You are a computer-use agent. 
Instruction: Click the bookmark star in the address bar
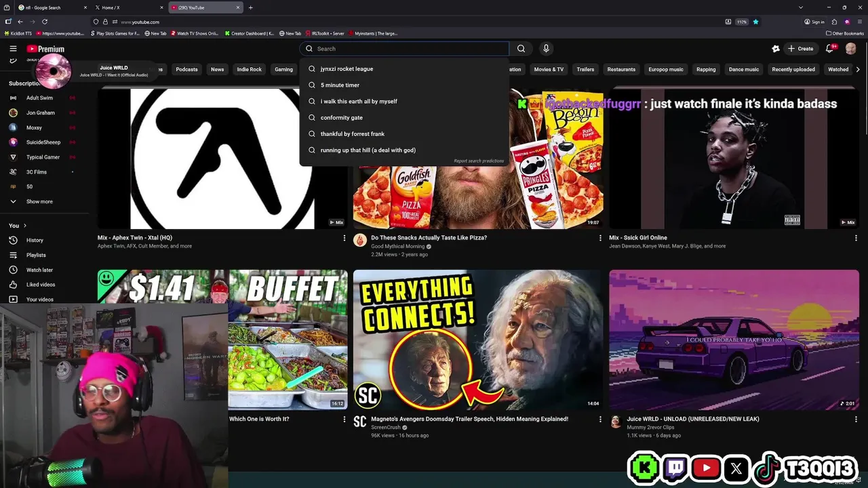755,22
